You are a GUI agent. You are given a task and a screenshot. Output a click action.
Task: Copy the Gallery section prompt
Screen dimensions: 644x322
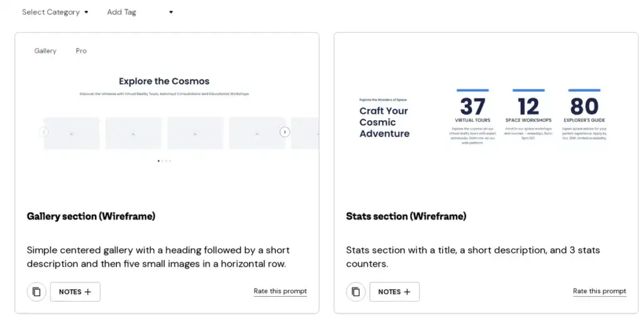coord(36,292)
